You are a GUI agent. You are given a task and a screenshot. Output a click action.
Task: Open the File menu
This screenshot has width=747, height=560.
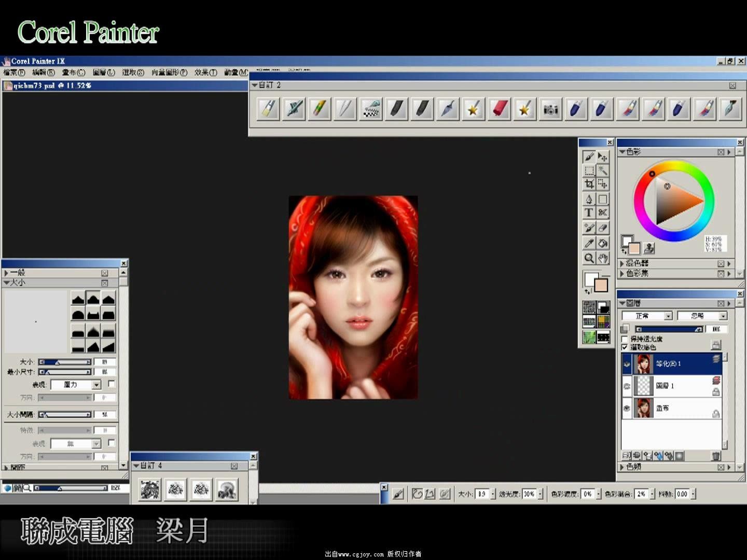click(x=14, y=73)
